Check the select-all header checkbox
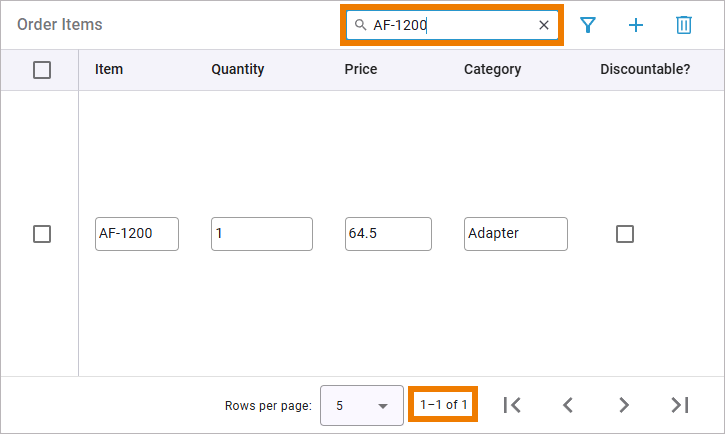Viewport: 725px width, 434px height. 42,70
